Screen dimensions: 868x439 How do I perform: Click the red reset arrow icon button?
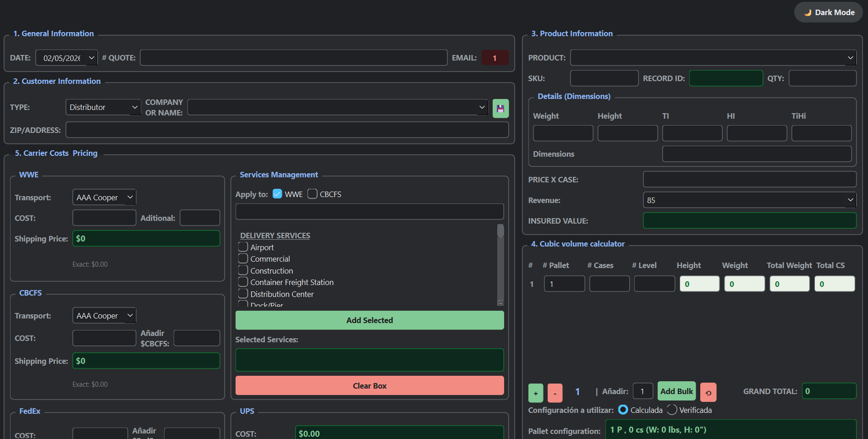coord(708,392)
